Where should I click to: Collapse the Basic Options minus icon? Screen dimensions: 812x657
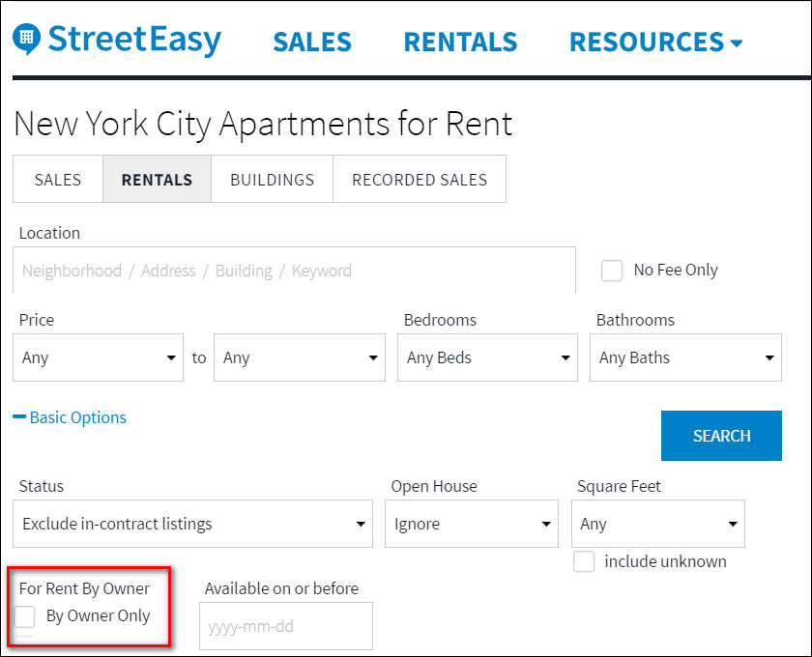tap(19, 416)
